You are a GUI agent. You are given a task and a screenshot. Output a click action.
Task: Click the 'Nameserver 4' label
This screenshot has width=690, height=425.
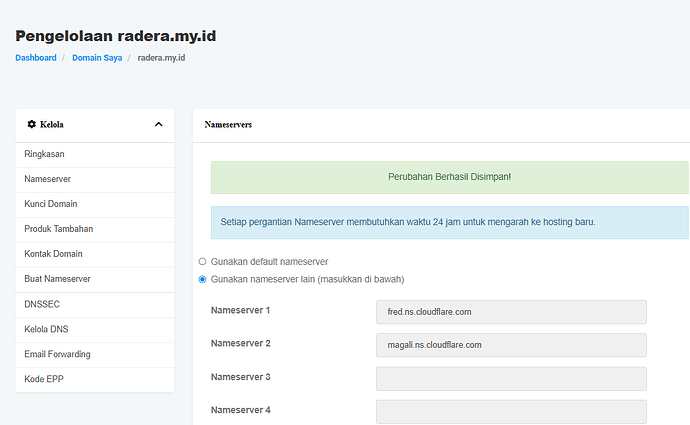coord(240,410)
